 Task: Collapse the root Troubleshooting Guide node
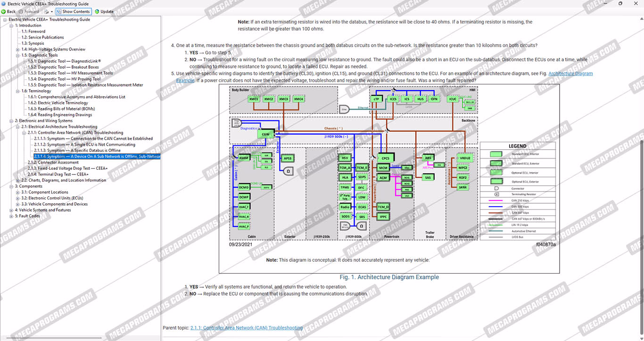coord(5,20)
